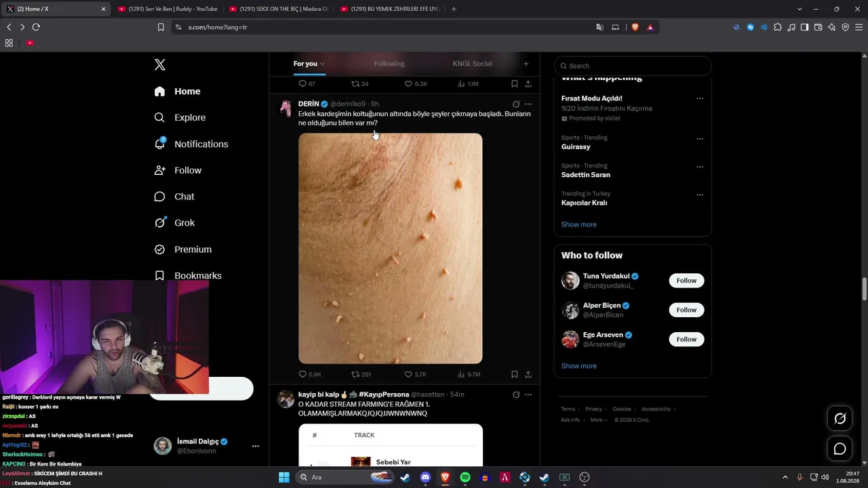This screenshot has height=488, width=868.
Task: Share the post with 6.3K likes
Action: [x=528, y=84]
